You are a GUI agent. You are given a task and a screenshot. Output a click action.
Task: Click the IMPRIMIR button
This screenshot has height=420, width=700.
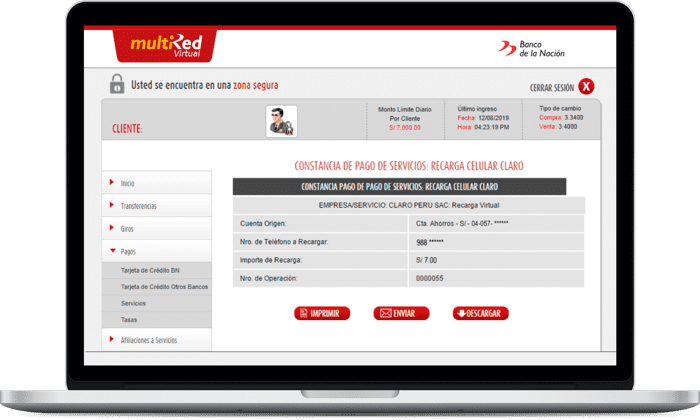[x=322, y=313]
